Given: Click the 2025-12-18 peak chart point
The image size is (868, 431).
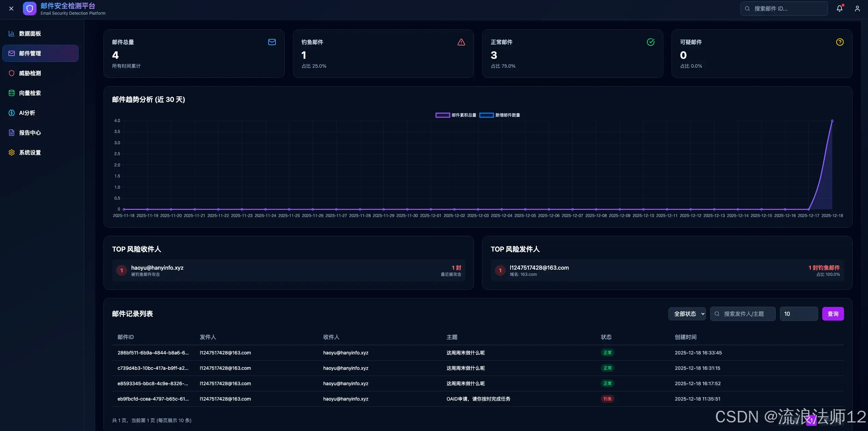Looking at the screenshot, I should [832, 121].
